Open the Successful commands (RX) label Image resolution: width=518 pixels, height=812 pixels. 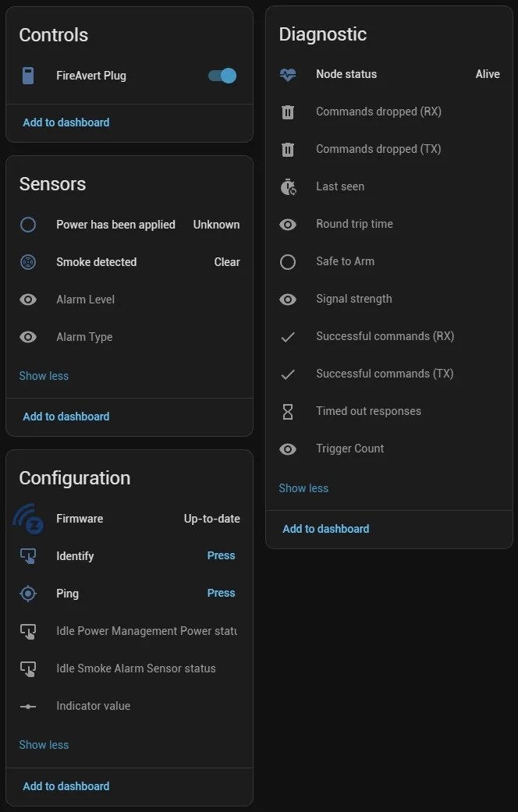point(385,337)
